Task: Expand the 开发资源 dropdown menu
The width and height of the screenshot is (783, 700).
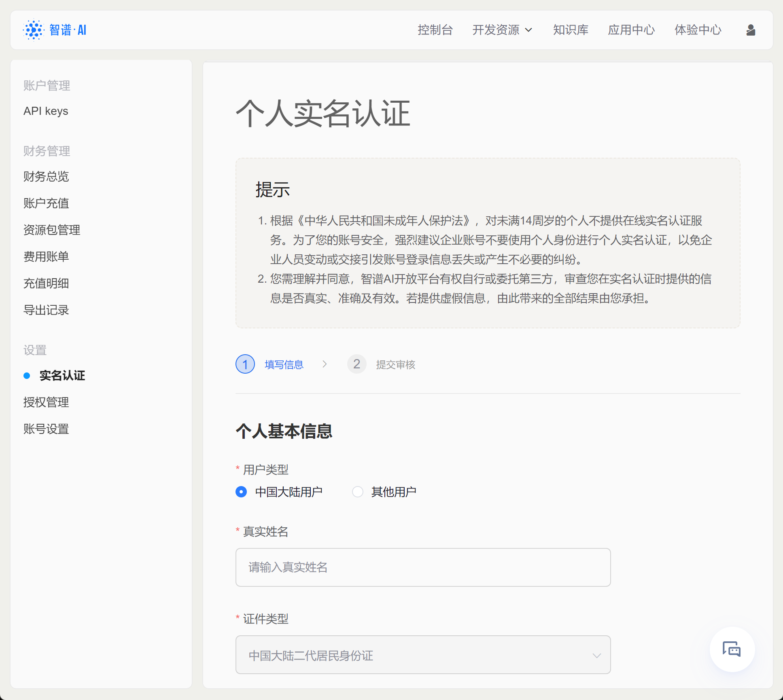Action: (502, 30)
